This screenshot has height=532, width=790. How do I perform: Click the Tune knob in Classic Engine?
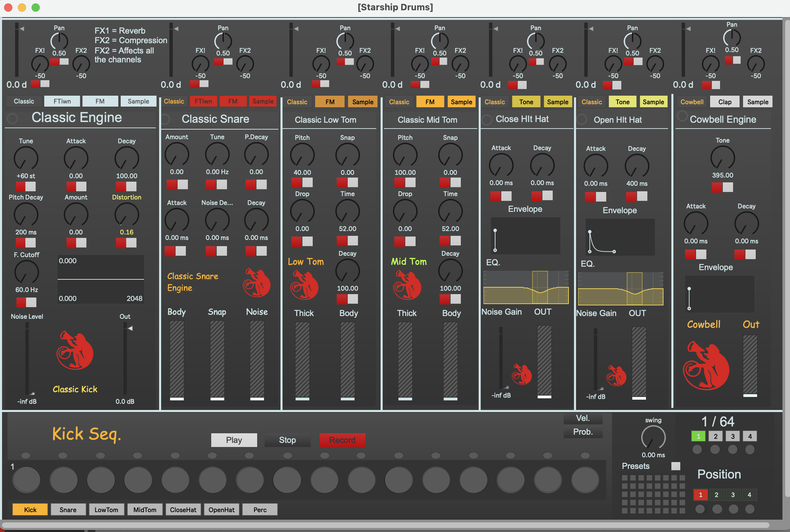pos(26,159)
